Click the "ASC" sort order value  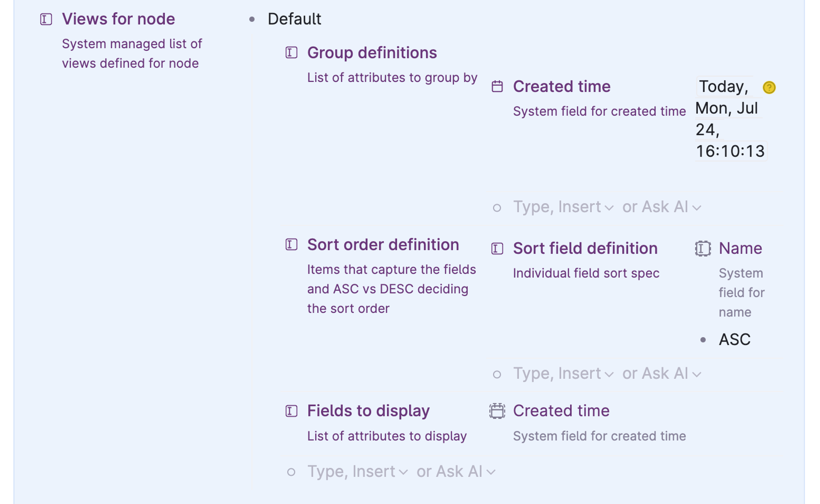pos(734,339)
